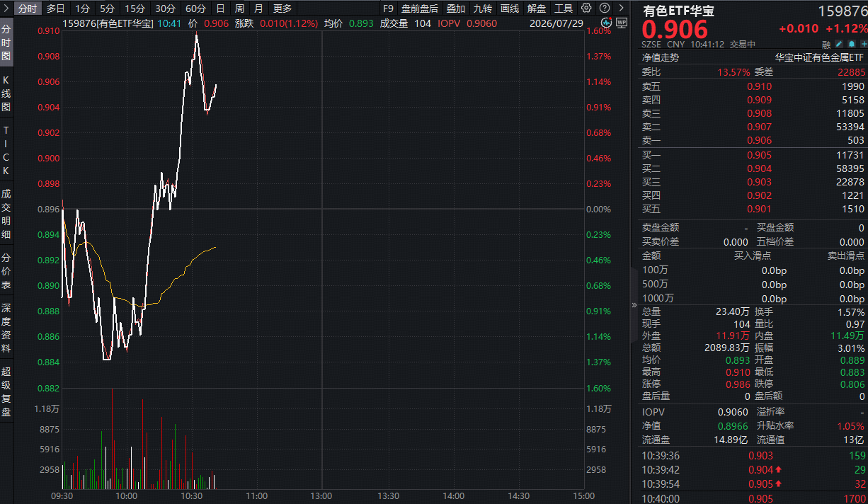This screenshot has height=504, width=868.
Task: Click the 总额 value 2089.83万
Action: pyautogui.click(x=727, y=348)
